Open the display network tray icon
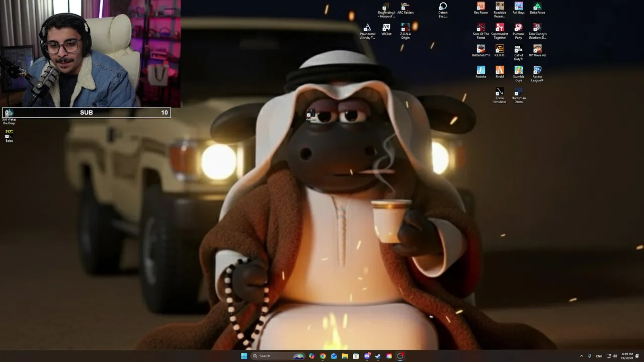 [609, 356]
